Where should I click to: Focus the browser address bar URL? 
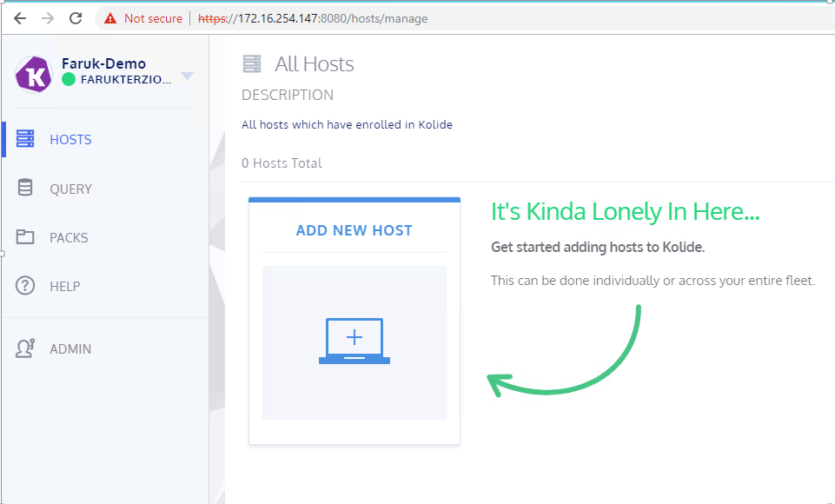point(313,18)
